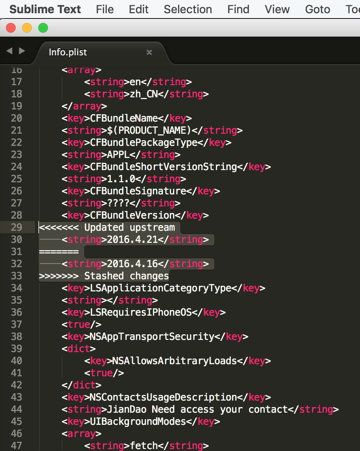Close the Info.plist tab

(x=149, y=52)
